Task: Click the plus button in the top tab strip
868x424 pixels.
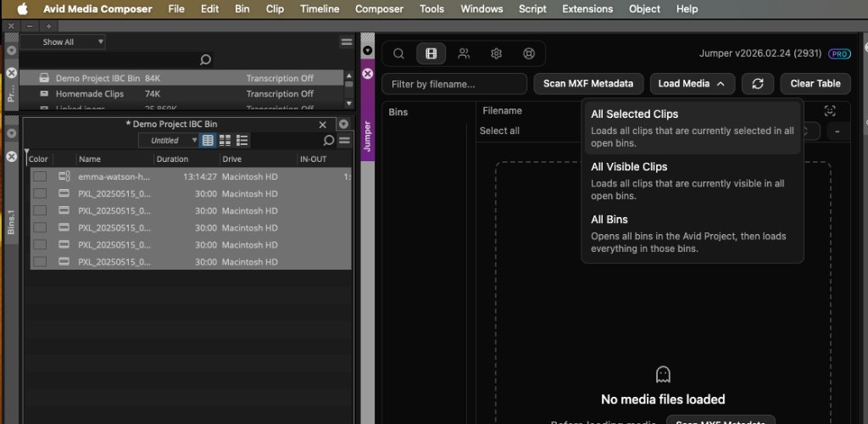Action: [48, 26]
